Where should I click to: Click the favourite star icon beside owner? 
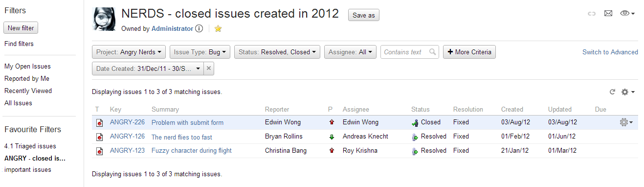pos(218,29)
